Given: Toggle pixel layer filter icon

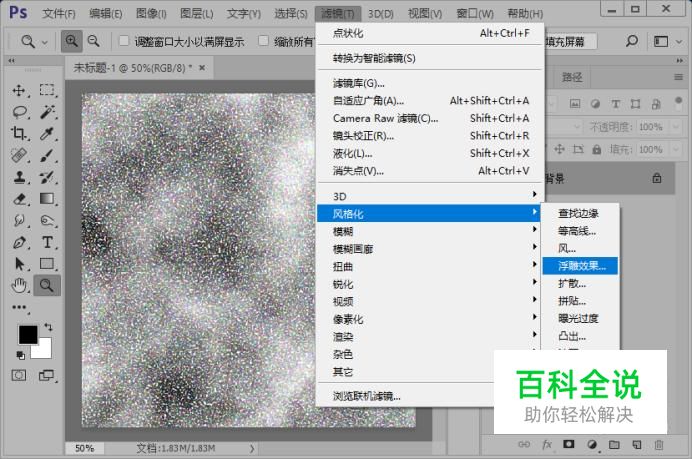Looking at the screenshot, I should 575,104.
